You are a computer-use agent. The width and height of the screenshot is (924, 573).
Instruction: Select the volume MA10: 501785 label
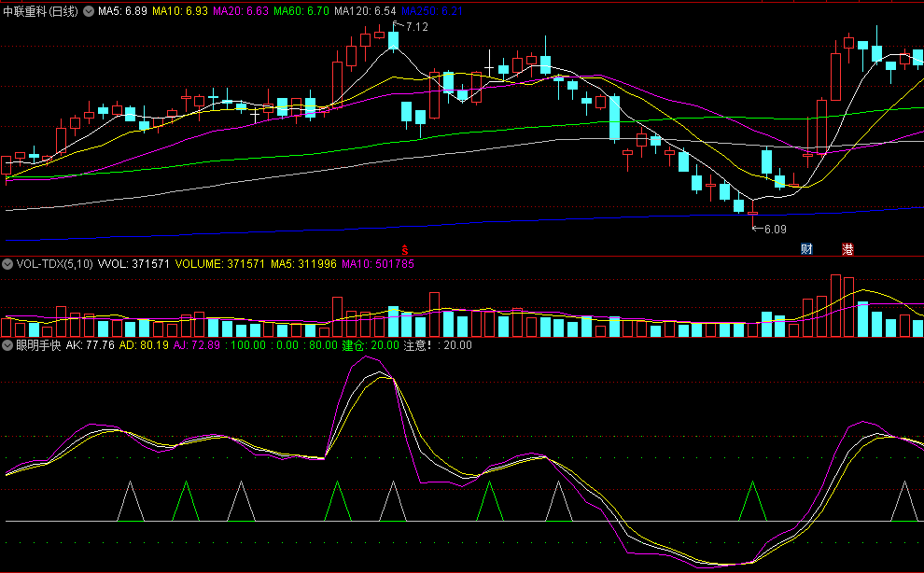coord(378,264)
